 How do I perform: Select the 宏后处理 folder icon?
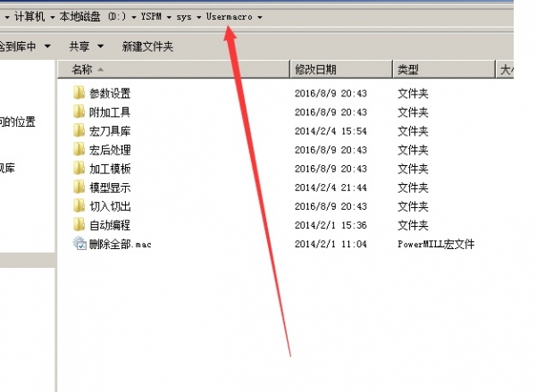coord(79,149)
